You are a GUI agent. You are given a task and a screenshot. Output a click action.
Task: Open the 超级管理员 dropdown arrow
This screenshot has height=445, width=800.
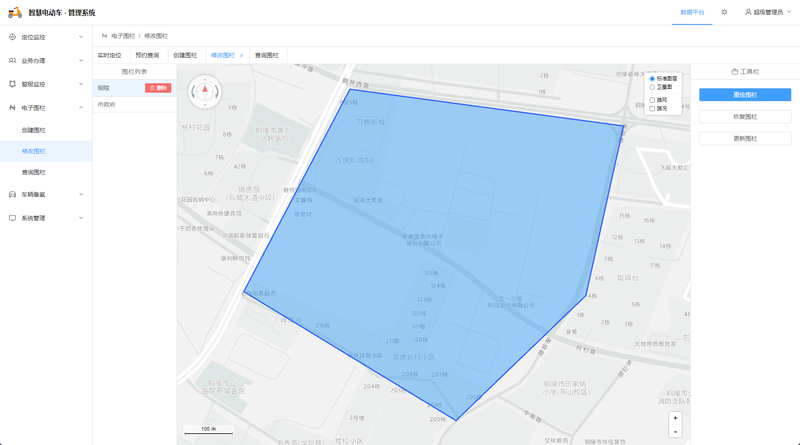point(789,12)
